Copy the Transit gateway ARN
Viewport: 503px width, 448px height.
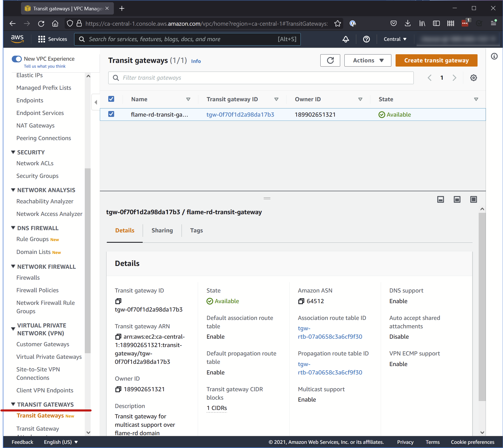pyautogui.click(x=118, y=337)
